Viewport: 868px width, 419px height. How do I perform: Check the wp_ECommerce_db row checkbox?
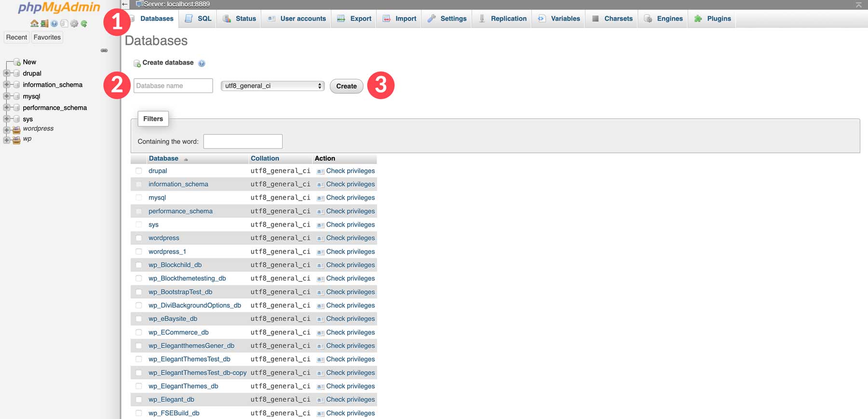coord(139,332)
